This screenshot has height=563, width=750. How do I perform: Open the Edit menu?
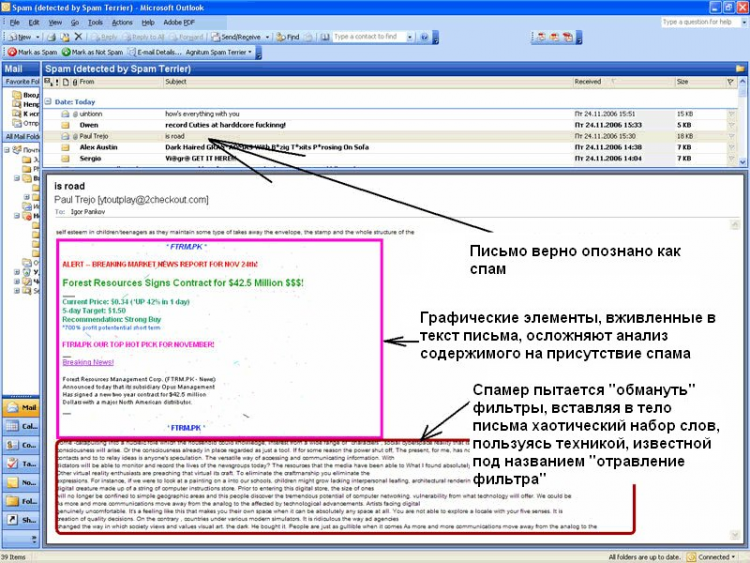tap(34, 22)
